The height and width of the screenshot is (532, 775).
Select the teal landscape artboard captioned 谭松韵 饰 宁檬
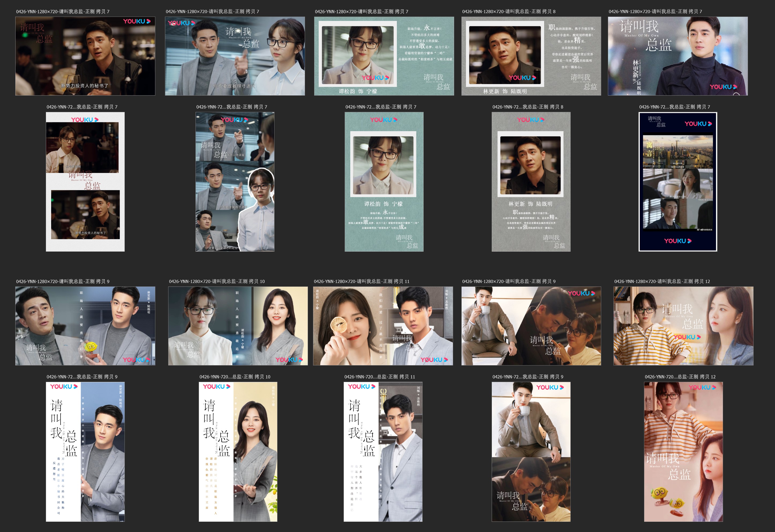(384, 56)
